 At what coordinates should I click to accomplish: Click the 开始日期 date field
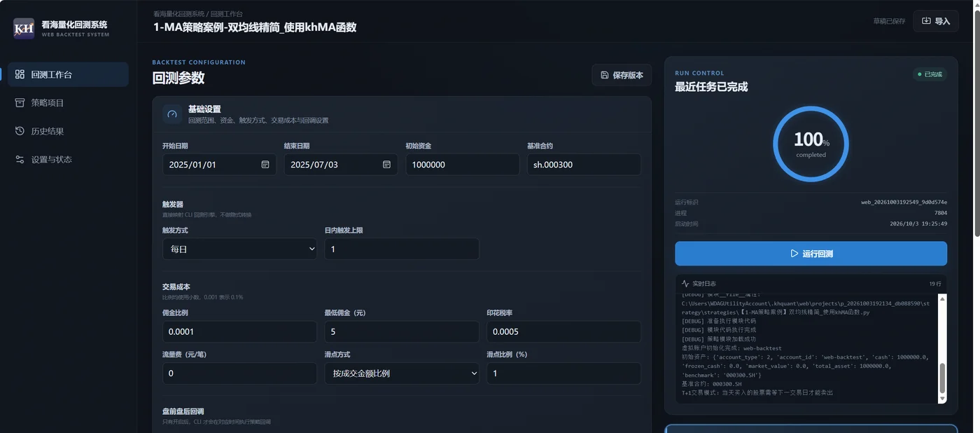[x=219, y=165]
